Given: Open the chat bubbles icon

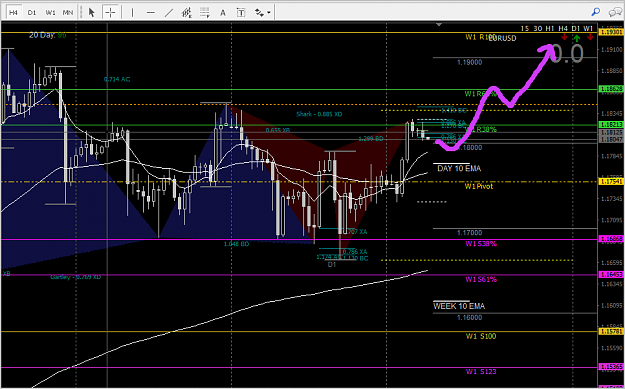Looking at the screenshot, I should point(615,12).
